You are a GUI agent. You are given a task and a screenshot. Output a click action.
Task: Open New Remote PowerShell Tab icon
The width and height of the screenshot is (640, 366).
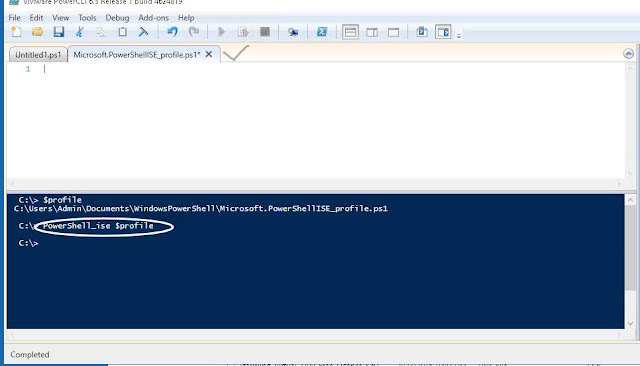click(293, 32)
